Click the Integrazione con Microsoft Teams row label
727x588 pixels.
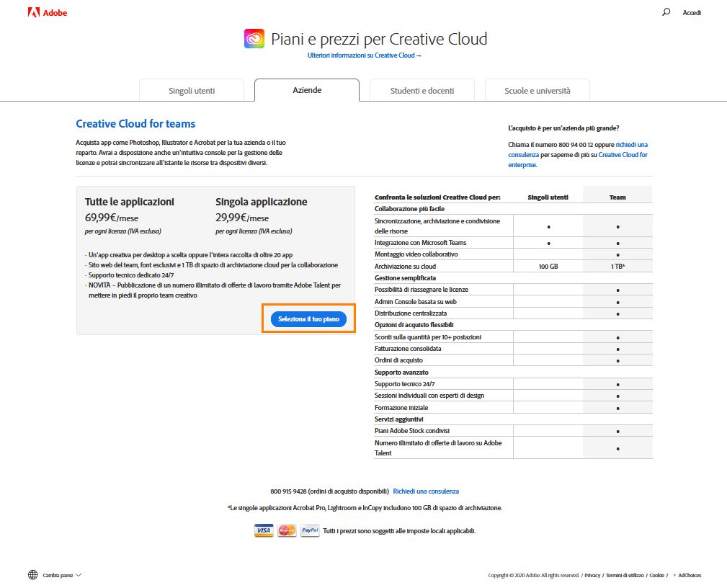[x=420, y=243]
